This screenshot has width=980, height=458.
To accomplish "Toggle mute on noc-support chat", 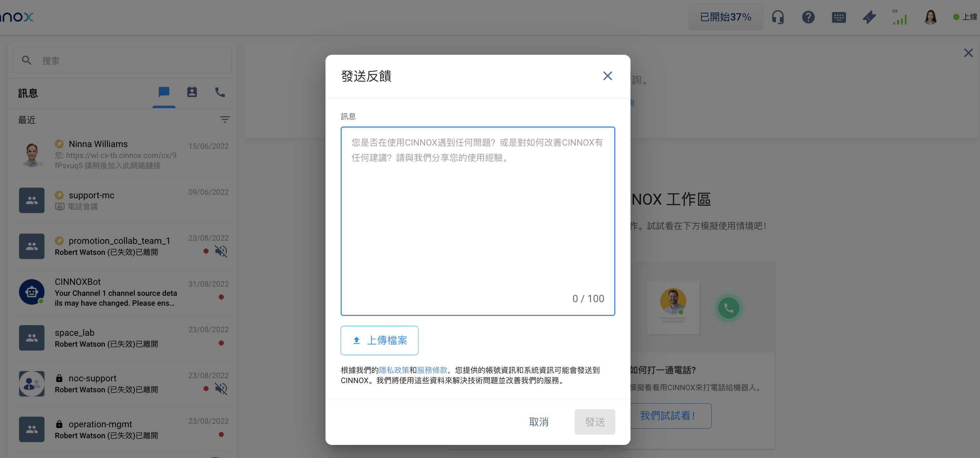I will (x=221, y=389).
